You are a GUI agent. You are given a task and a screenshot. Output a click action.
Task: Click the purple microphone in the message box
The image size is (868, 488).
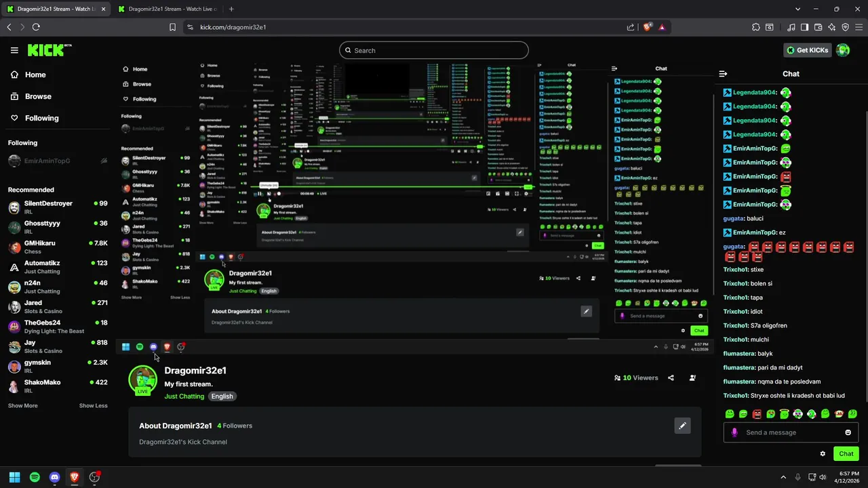pos(734,432)
